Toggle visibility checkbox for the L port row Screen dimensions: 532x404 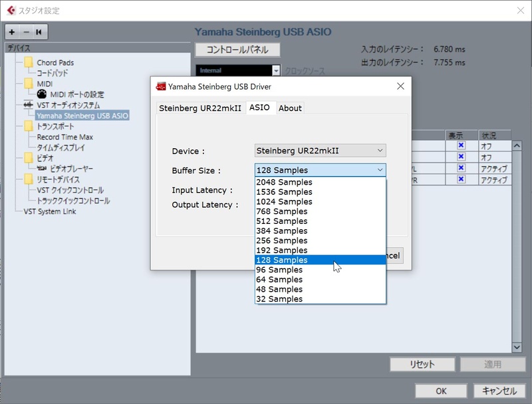(x=462, y=167)
